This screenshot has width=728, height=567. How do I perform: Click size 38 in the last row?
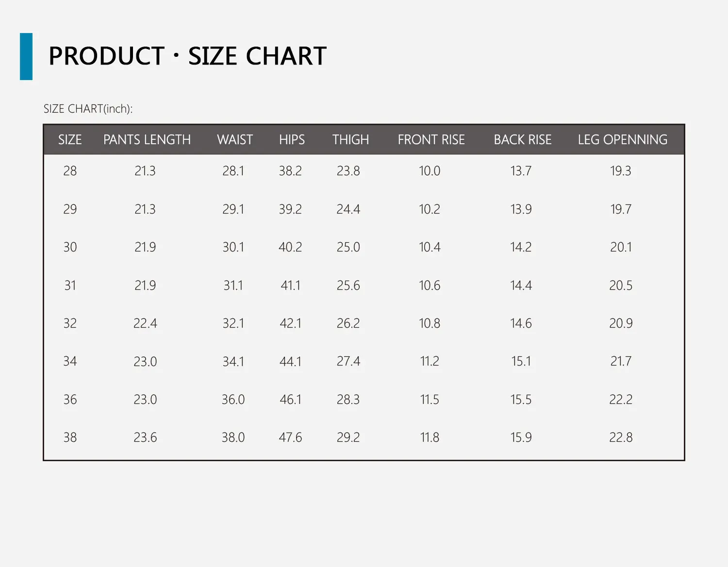click(70, 437)
